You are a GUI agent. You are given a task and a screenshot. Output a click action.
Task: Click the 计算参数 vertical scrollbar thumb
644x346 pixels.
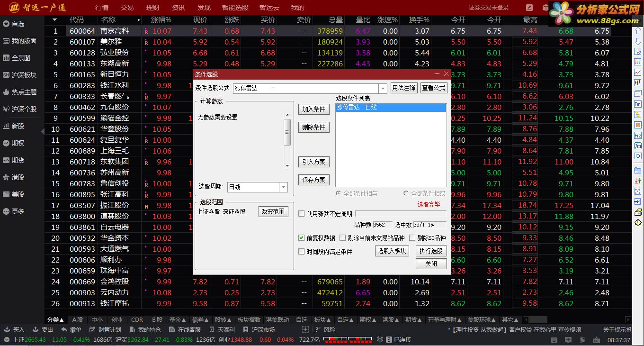pos(287,132)
